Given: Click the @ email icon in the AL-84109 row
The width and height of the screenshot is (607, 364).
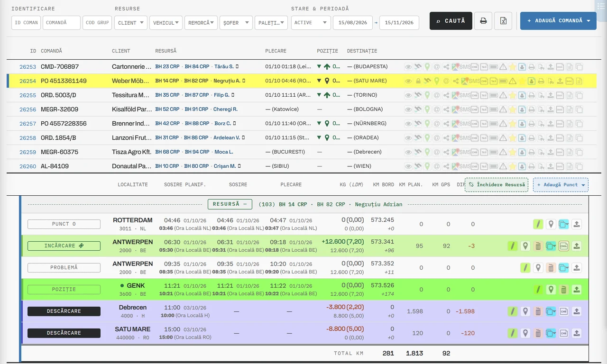Looking at the screenshot, I should point(437,166).
